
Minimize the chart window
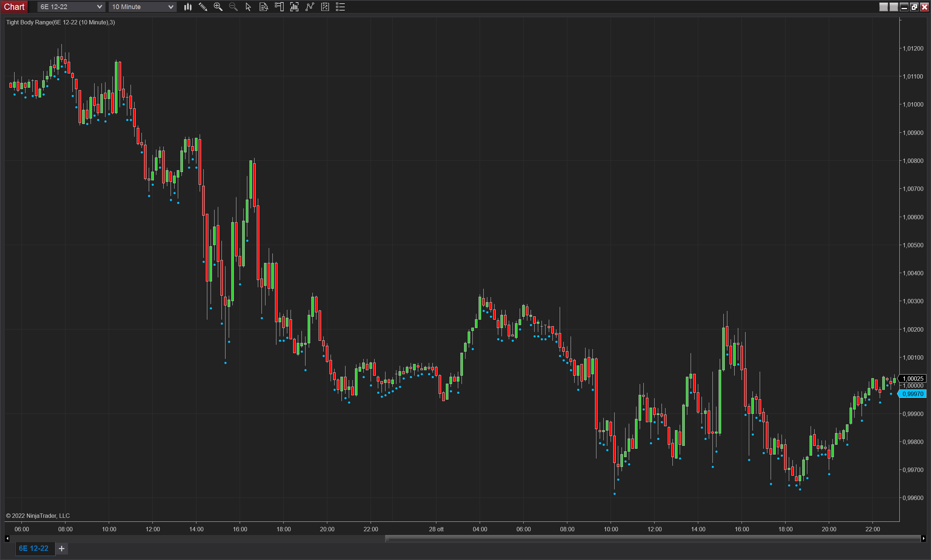[904, 7]
